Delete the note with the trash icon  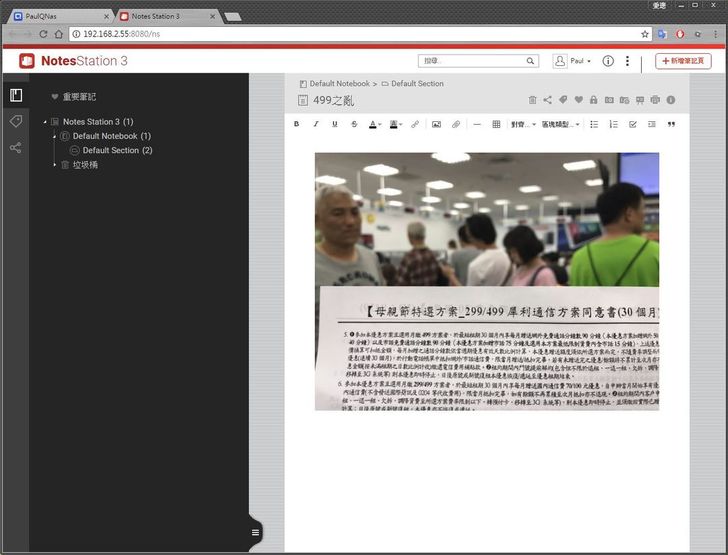533,100
